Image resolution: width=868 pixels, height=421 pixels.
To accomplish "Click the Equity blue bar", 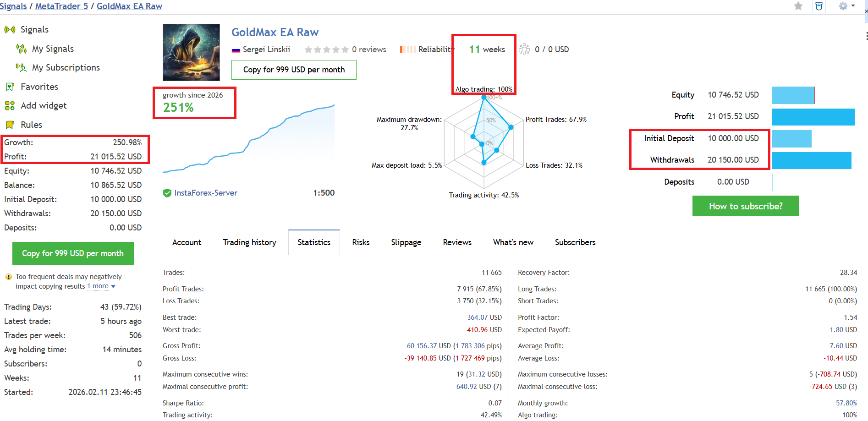I will [x=793, y=95].
